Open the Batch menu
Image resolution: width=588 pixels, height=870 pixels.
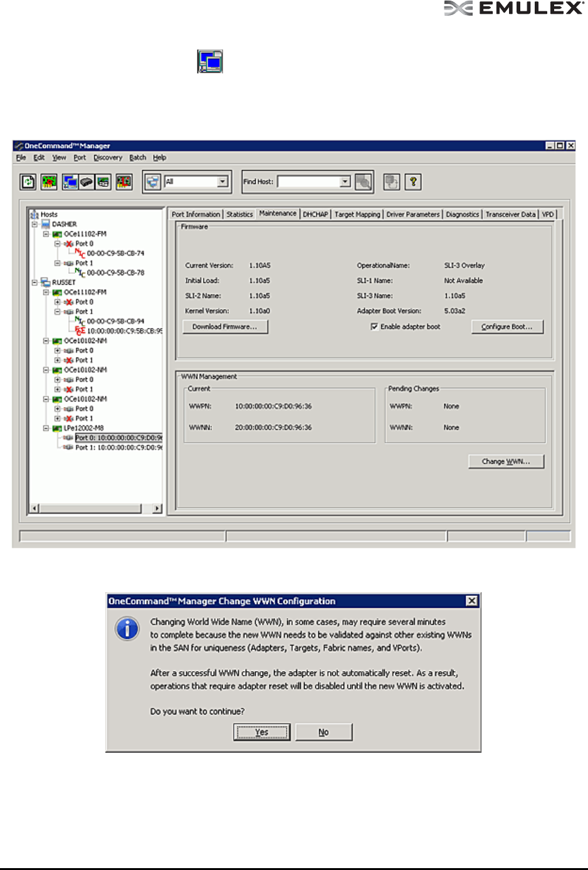pos(137,158)
